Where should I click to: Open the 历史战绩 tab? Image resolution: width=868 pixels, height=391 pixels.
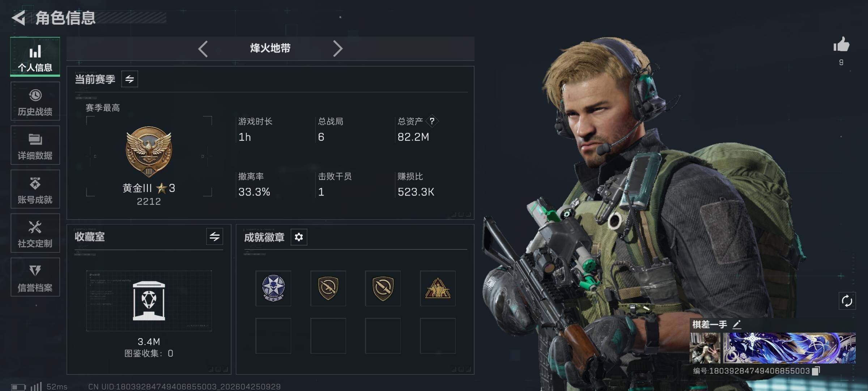(x=35, y=101)
